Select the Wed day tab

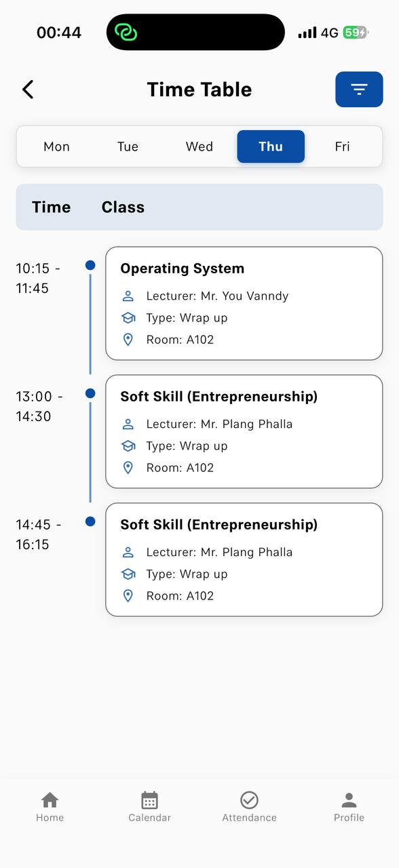(199, 146)
